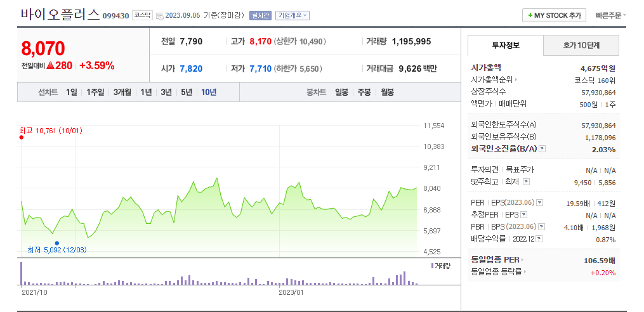Image resolution: width=644 pixels, height=312 pixels.
Task: Select the 3개월 line chart period
Action: (122, 93)
